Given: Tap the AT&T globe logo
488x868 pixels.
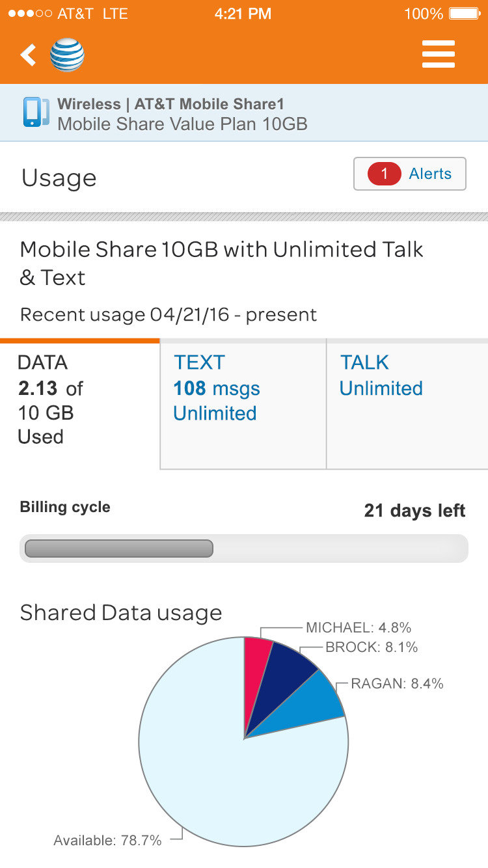Looking at the screenshot, I should 67,55.
